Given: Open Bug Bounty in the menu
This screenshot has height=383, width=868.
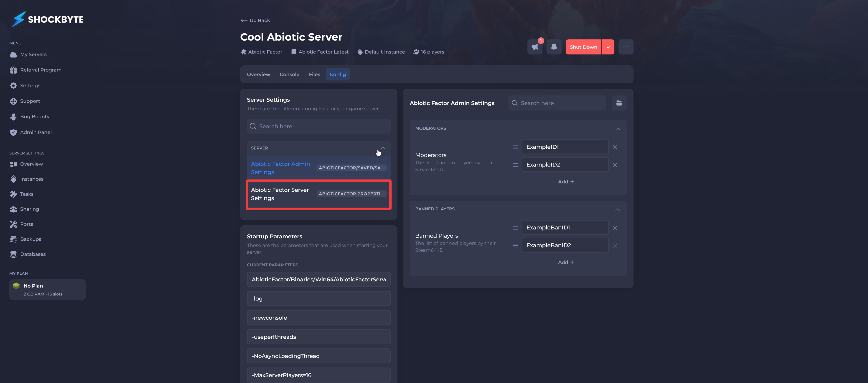Looking at the screenshot, I should click(x=30, y=117).
